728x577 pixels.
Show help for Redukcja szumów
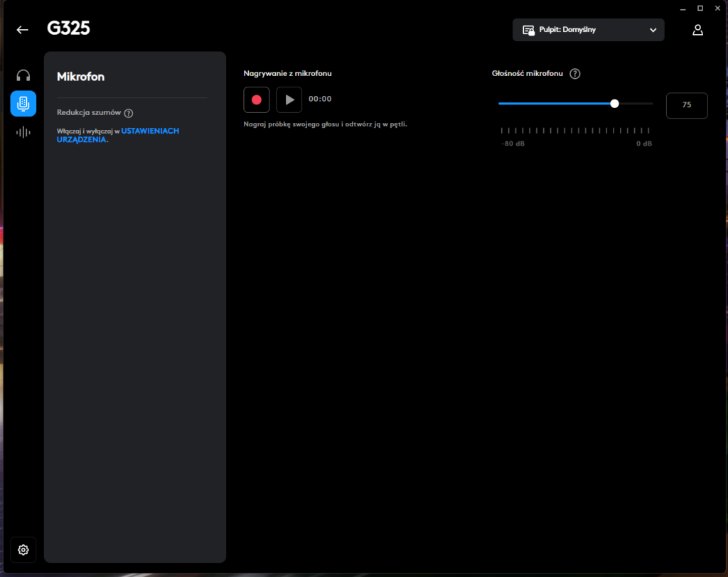pos(129,113)
